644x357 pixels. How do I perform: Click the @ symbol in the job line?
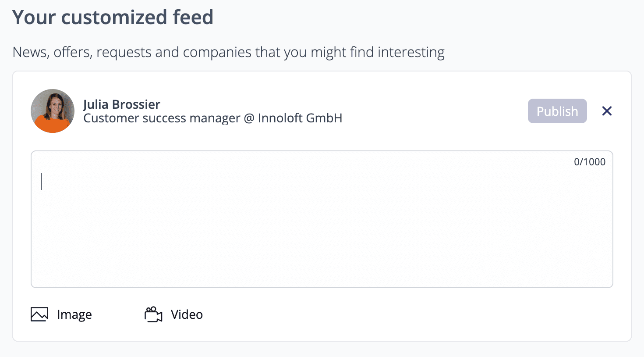(x=249, y=118)
